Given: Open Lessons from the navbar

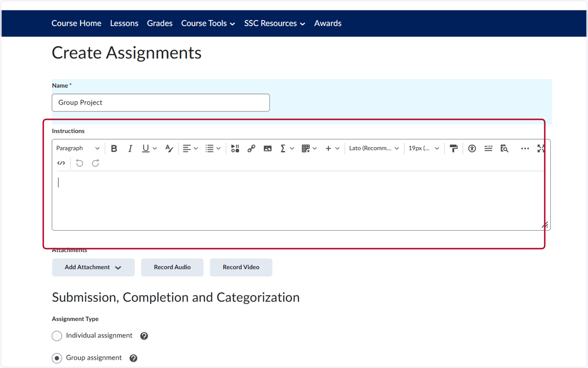Looking at the screenshot, I should (124, 23).
